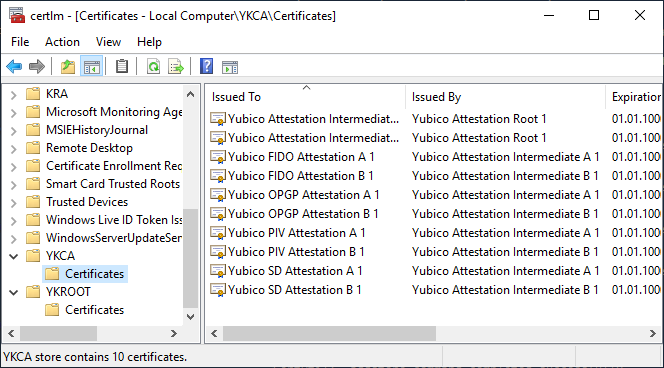This screenshot has width=664, height=368.
Task: Select Windows Live ID Token Issuer store
Action: pos(114,220)
